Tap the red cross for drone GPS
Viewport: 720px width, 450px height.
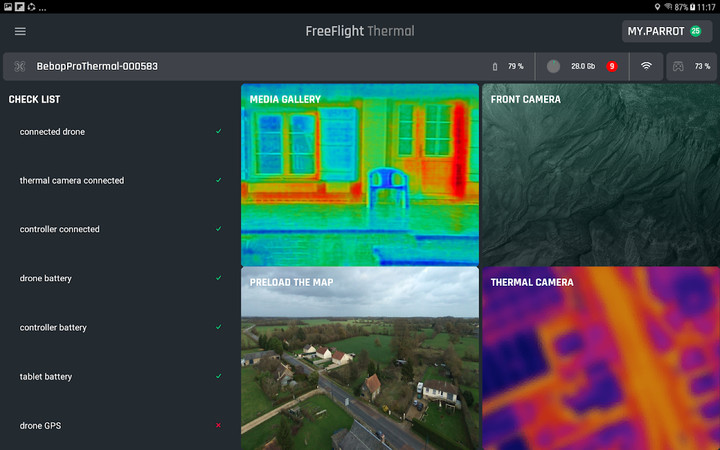[x=219, y=425]
